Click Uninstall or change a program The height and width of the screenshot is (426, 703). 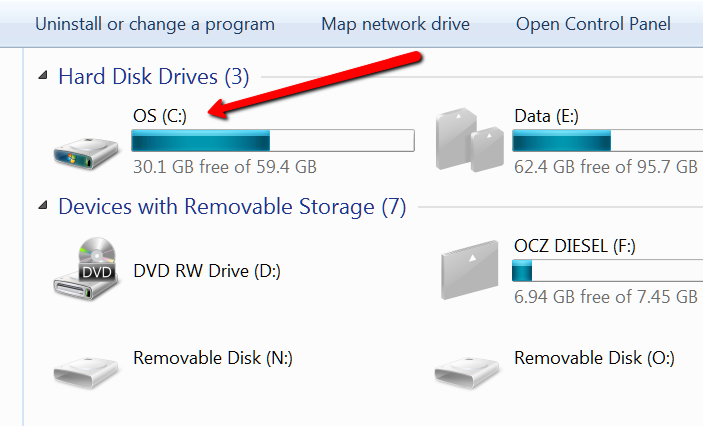[155, 24]
